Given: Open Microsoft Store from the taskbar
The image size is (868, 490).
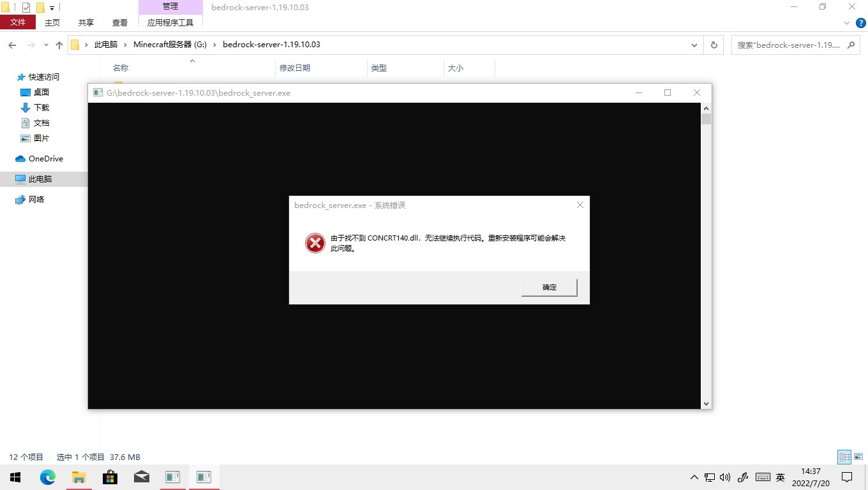Looking at the screenshot, I should (110, 477).
